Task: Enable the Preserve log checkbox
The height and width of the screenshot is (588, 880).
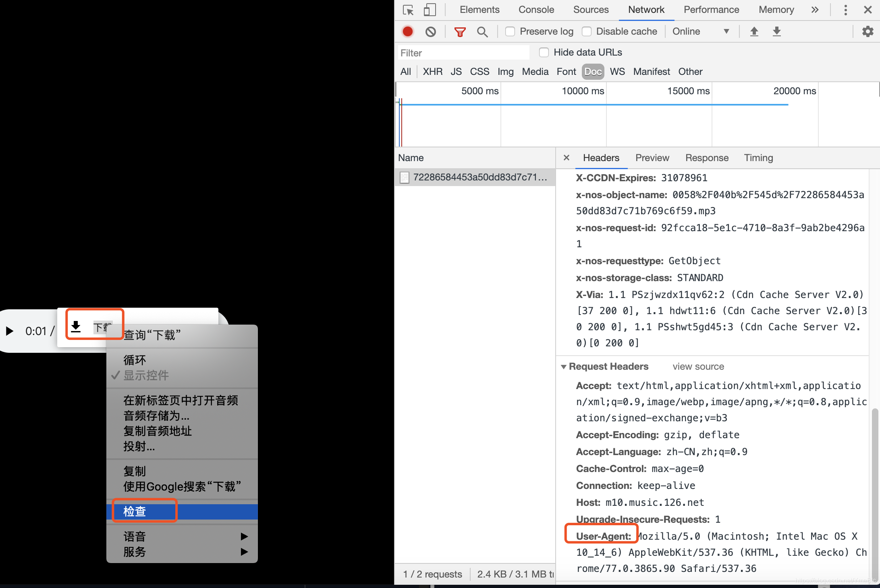Action: point(510,31)
